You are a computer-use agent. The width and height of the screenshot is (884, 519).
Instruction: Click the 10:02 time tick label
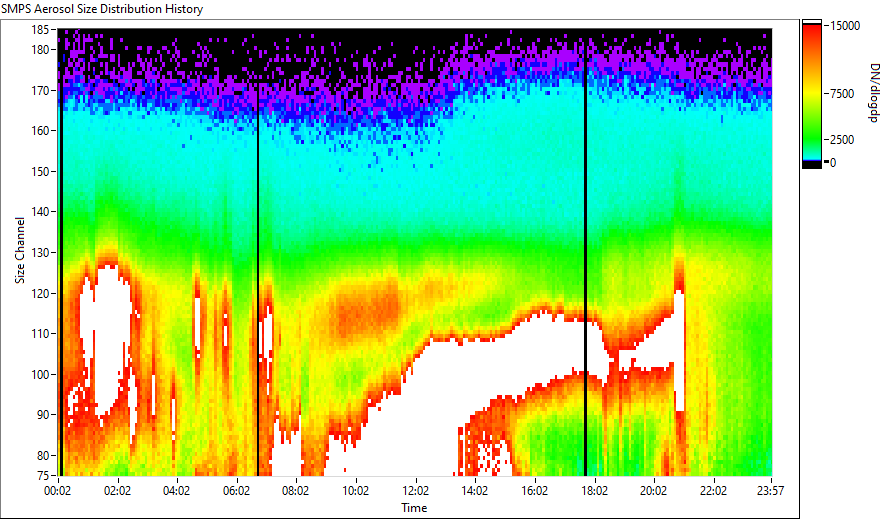point(355,491)
